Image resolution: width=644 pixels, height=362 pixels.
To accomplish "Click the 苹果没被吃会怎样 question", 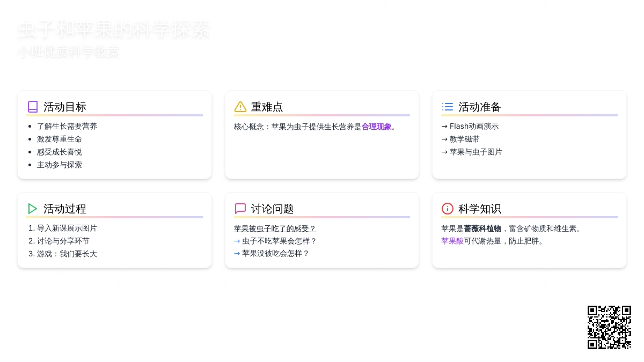I will (x=275, y=254).
